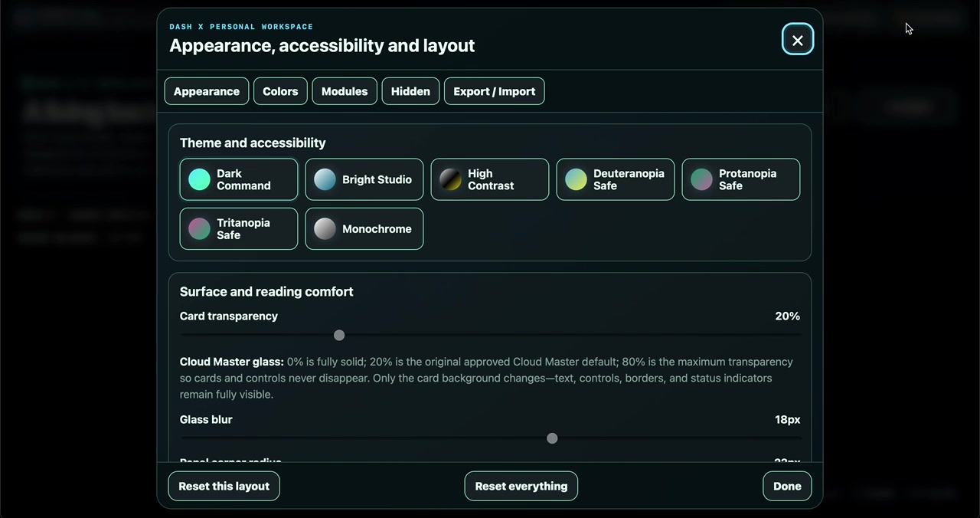Click the DASH X PERSONAL WORKSPACE label
Screen dimensions: 980x518
(241, 27)
